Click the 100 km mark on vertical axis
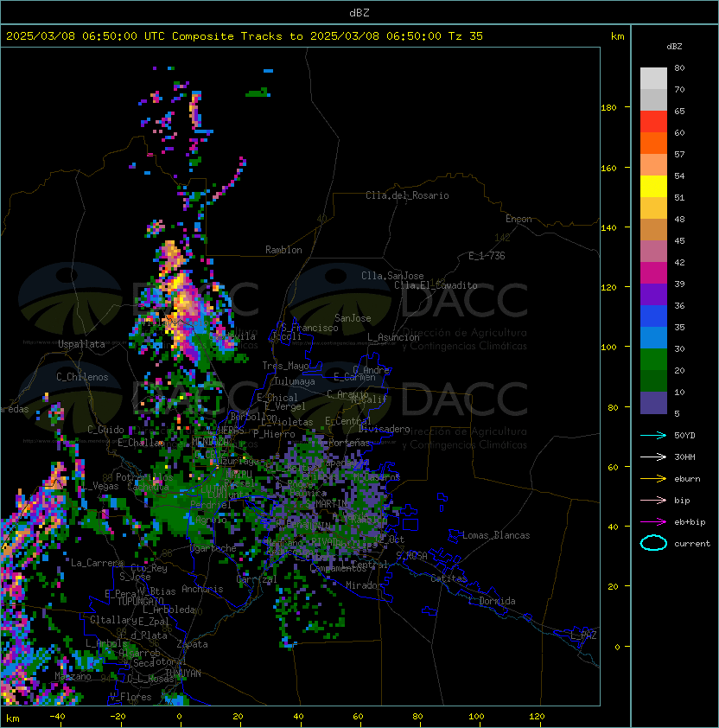The image size is (719, 728). [608, 348]
